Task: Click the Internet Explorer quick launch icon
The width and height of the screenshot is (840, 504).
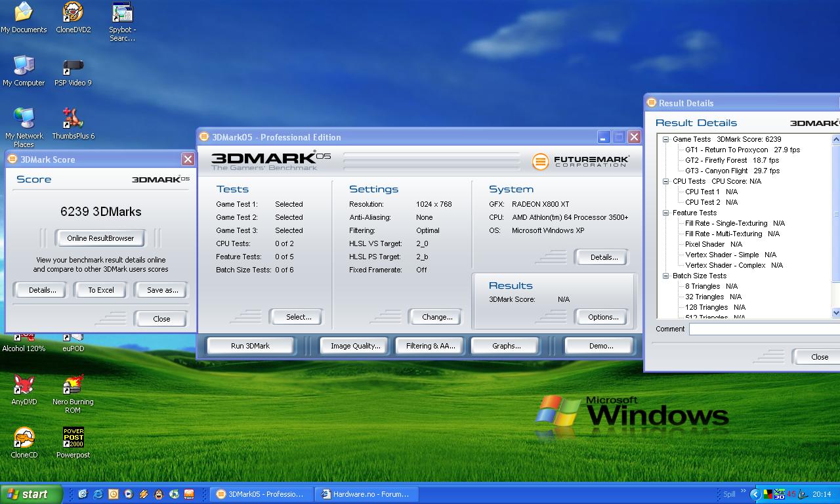Action: point(98,494)
